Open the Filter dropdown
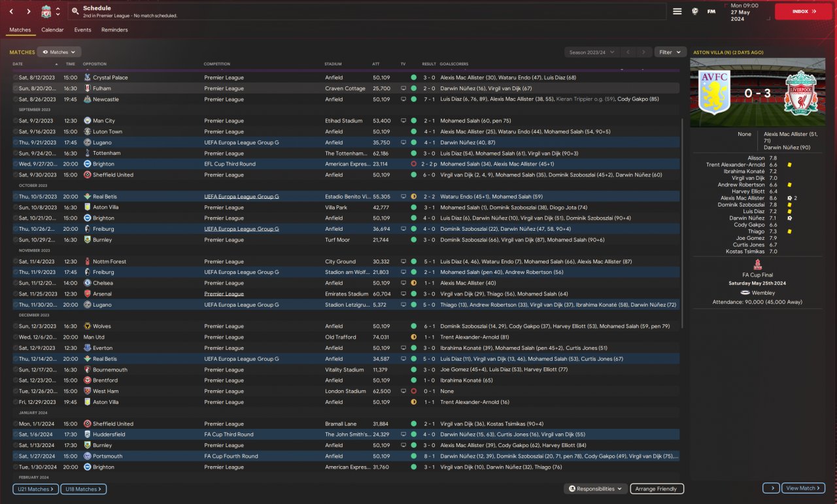This screenshot has width=837, height=504. click(x=670, y=52)
